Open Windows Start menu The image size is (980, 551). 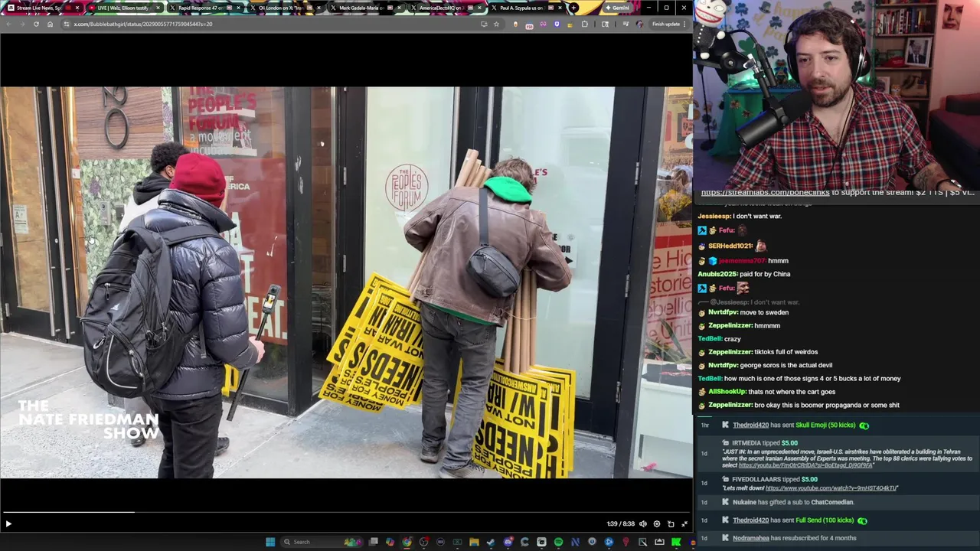pos(270,542)
